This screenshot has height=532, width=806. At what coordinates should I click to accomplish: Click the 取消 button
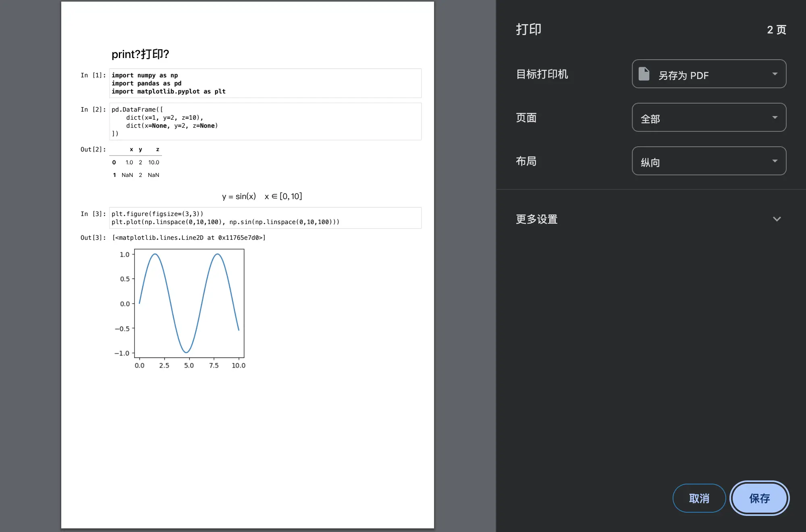pyautogui.click(x=699, y=498)
